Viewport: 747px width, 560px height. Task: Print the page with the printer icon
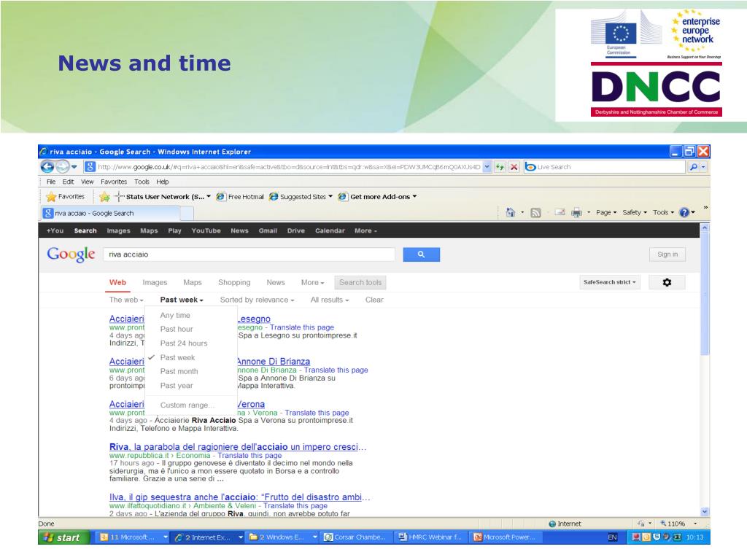[576, 212]
